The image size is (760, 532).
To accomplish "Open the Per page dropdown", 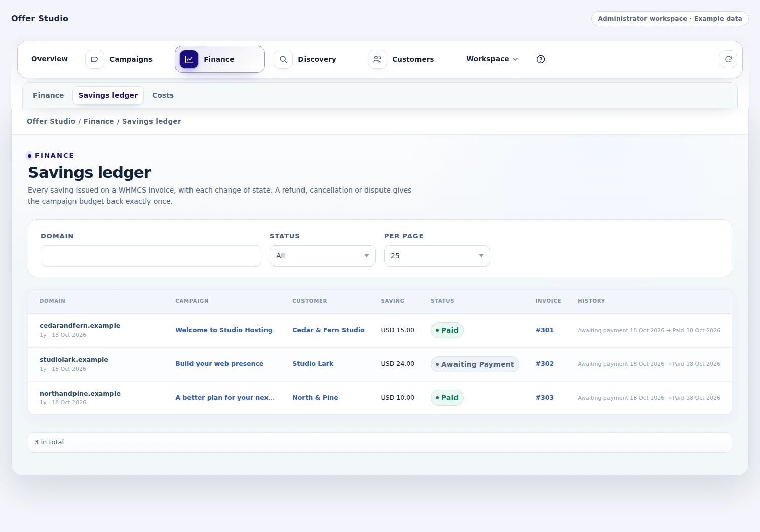I will coord(437,256).
